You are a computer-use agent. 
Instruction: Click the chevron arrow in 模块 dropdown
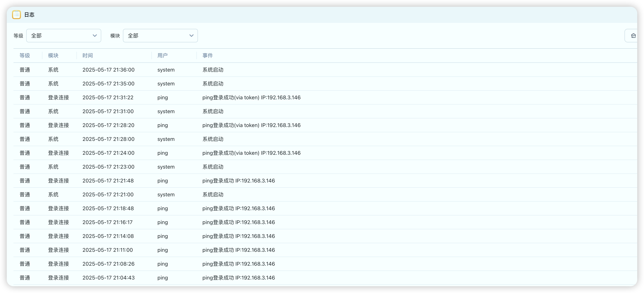[x=192, y=36]
